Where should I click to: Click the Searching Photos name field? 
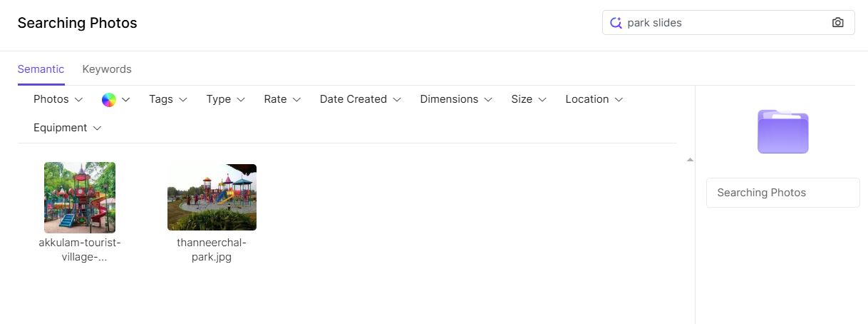pyautogui.click(x=782, y=193)
